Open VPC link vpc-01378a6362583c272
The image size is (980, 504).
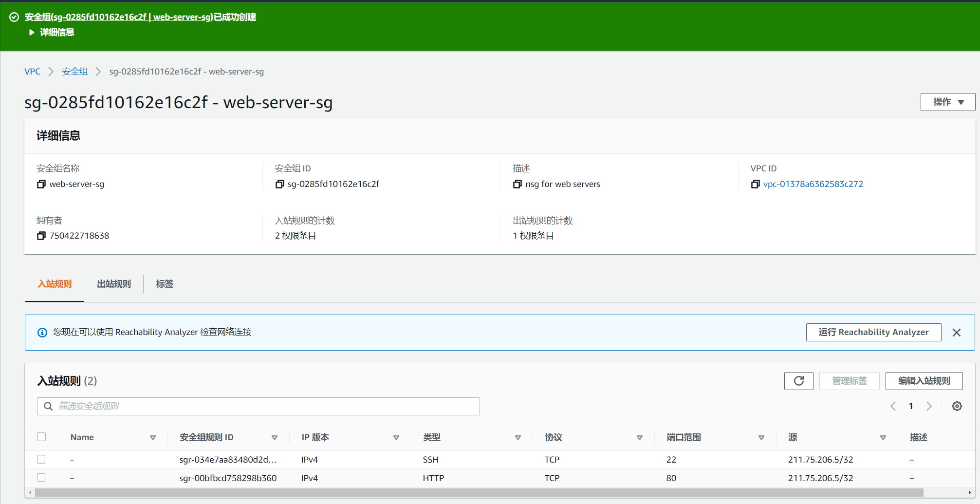coord(813,184)
